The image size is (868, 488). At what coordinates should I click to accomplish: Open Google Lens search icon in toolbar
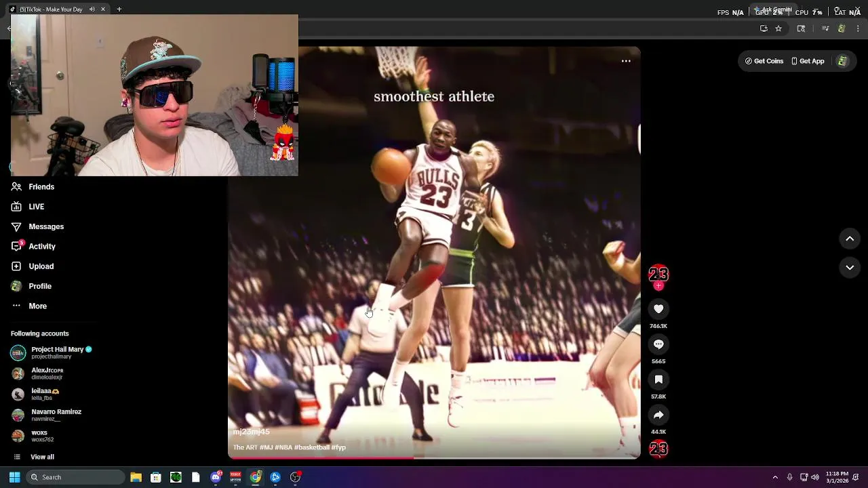pos(801,28)
